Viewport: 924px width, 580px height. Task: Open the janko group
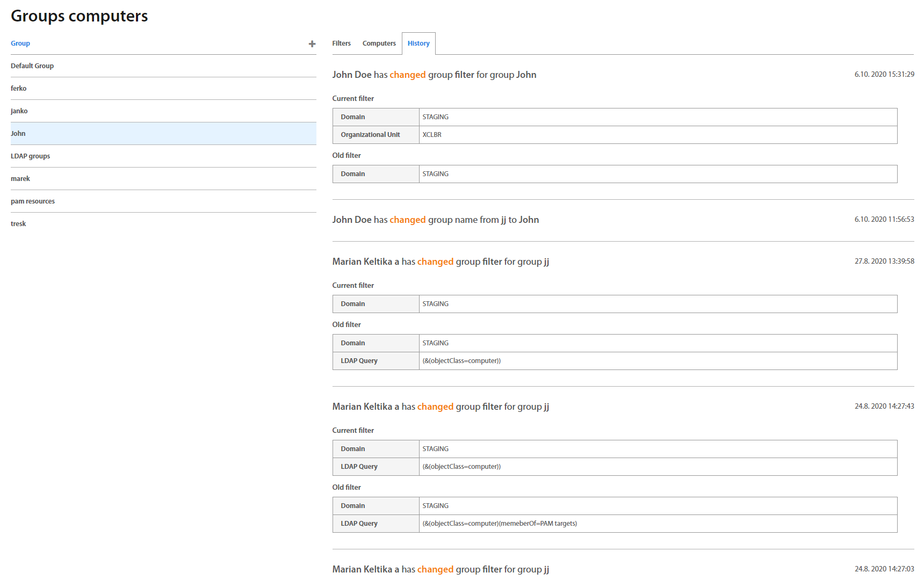coord(19,111)
